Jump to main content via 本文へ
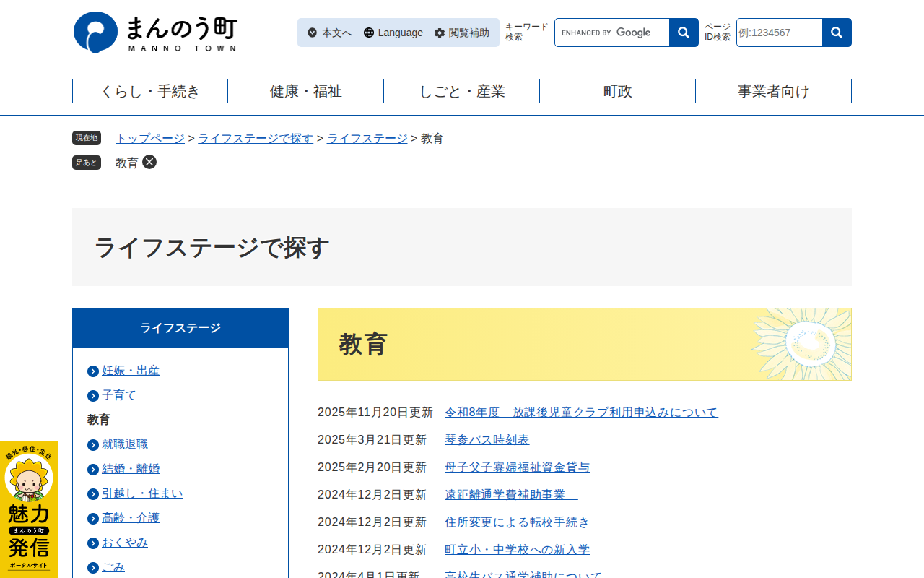 tap(330, 33)
